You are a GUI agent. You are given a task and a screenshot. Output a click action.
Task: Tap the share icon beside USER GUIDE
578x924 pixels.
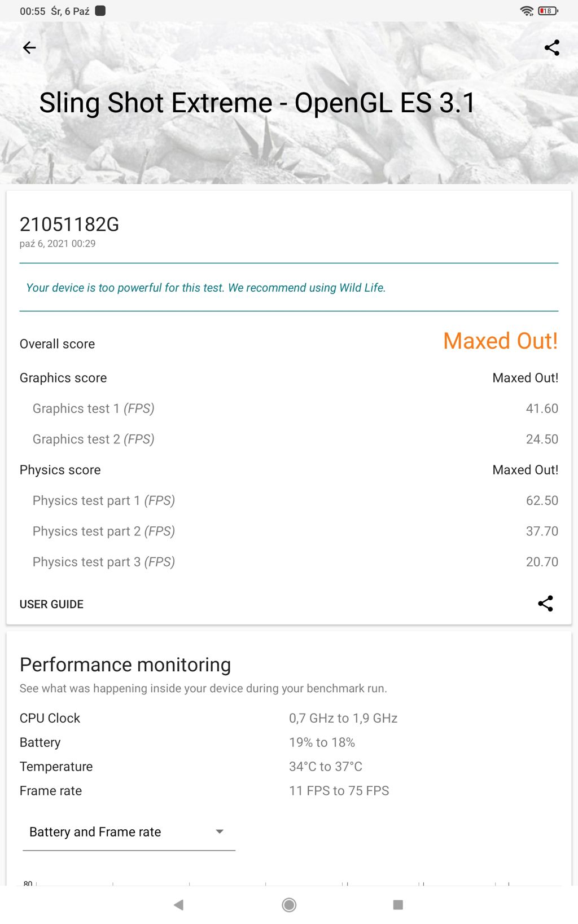coord(545,604)
